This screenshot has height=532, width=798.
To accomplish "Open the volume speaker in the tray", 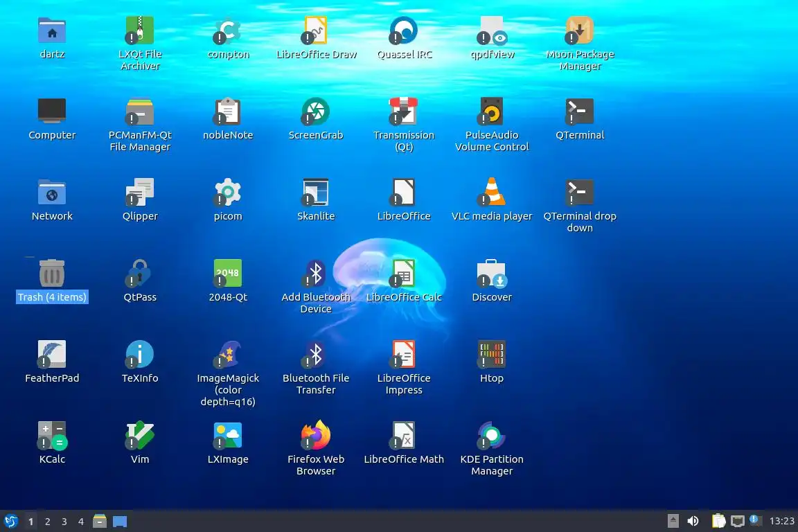I will 693,522.
